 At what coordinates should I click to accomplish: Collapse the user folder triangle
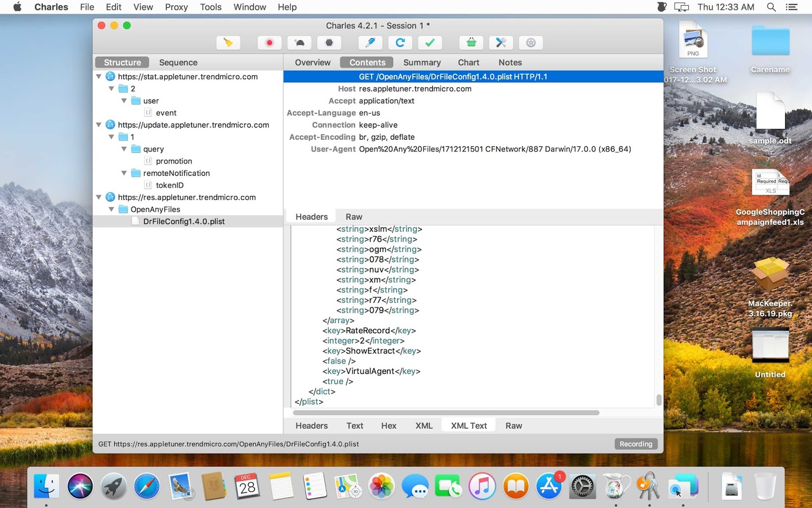coord(124,101)
